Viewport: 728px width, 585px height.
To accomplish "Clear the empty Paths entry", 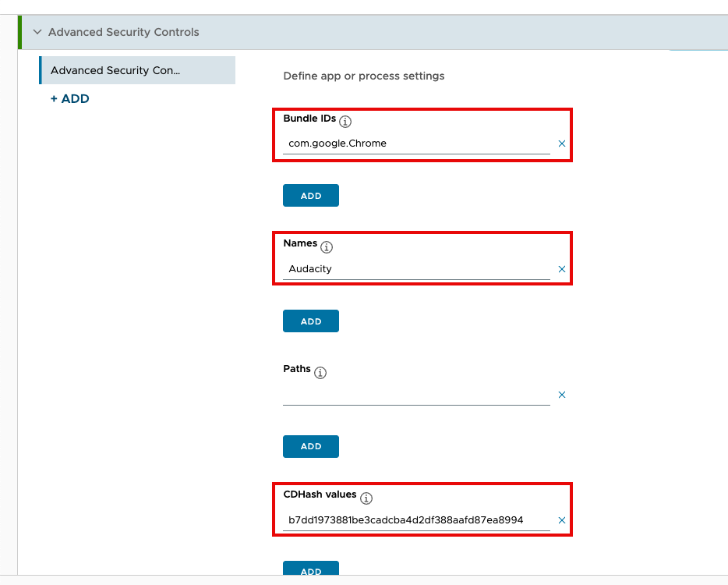I will coord(562,395).
